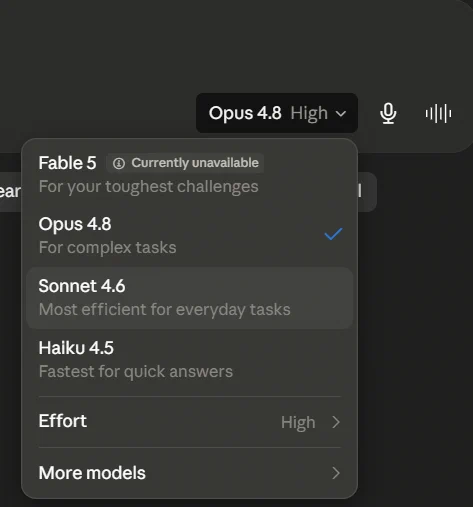
Task: Click the Currently unavailable badge
Action: pos(185,163)
